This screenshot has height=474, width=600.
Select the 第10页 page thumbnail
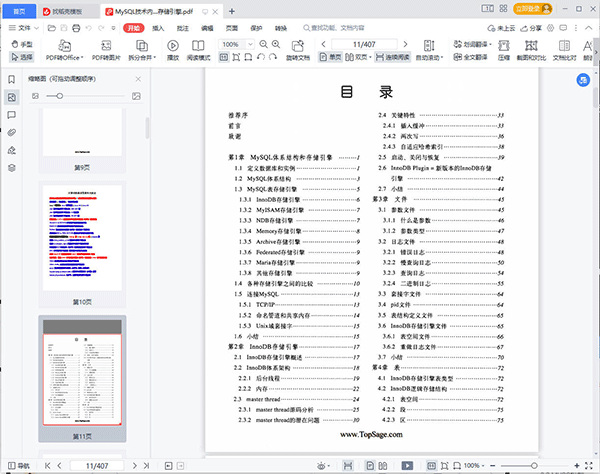pyautogui.click(x=83, y=235)
